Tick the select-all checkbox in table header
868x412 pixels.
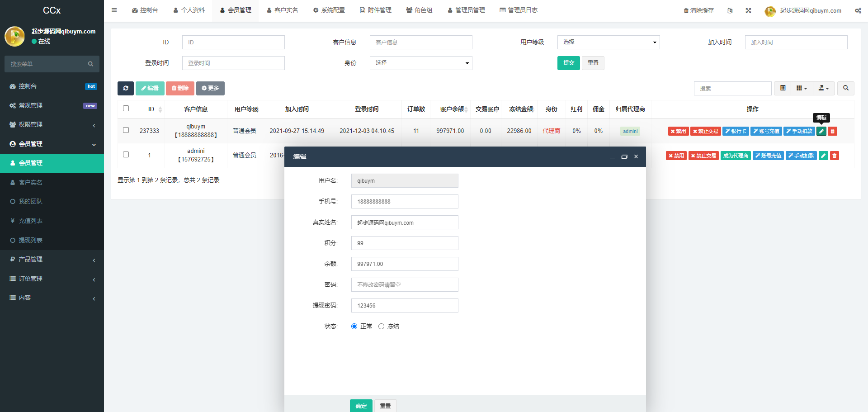[x=126, y=109]
